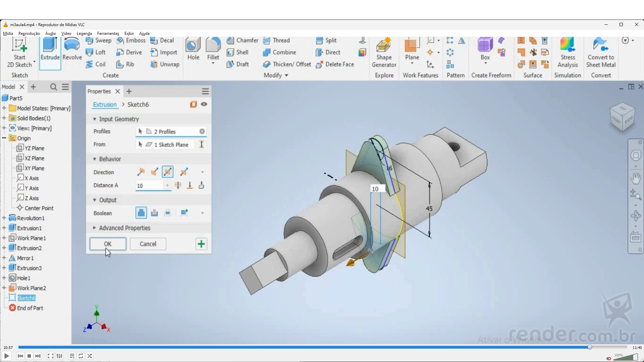The image size is (644, 362).
Task: Toggle the extrusion preview eye icon
Action: [204, 104]
